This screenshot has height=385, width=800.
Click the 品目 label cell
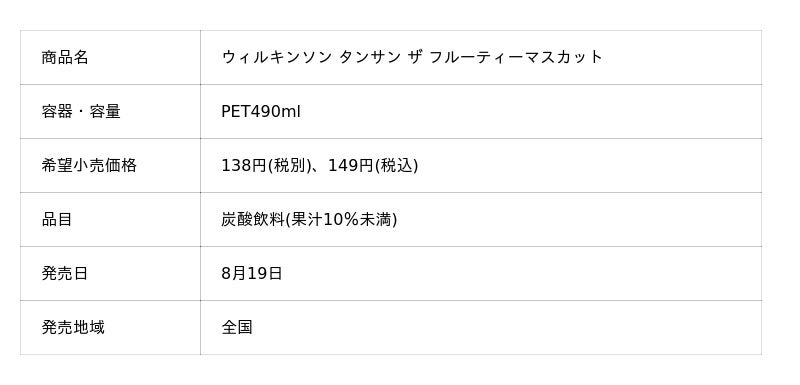pos(110,220)
